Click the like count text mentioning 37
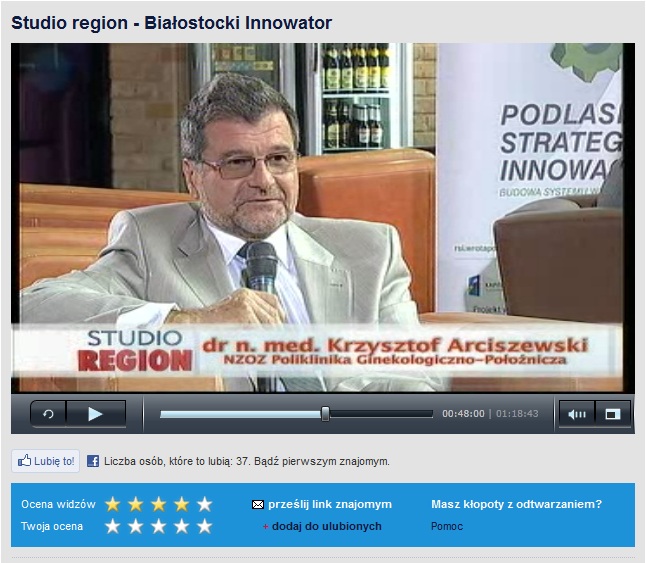Screen dimensions: 646x563 [x=247, y=461]
